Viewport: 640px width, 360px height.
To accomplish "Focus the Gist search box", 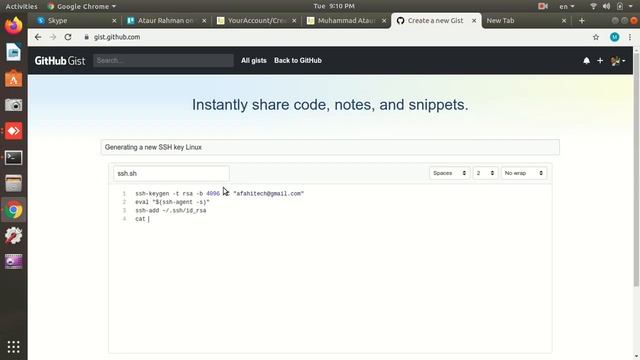I will (x=163, y=60).
